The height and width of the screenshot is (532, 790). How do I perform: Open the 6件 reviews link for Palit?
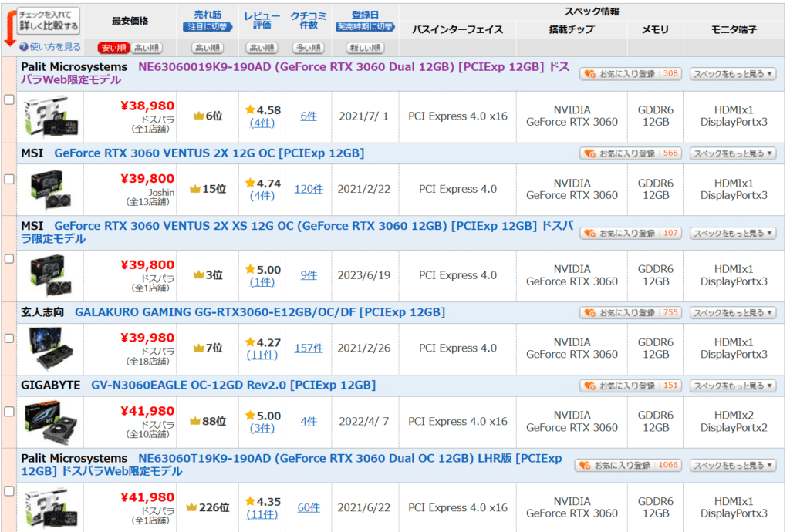(x=309, y=116)
